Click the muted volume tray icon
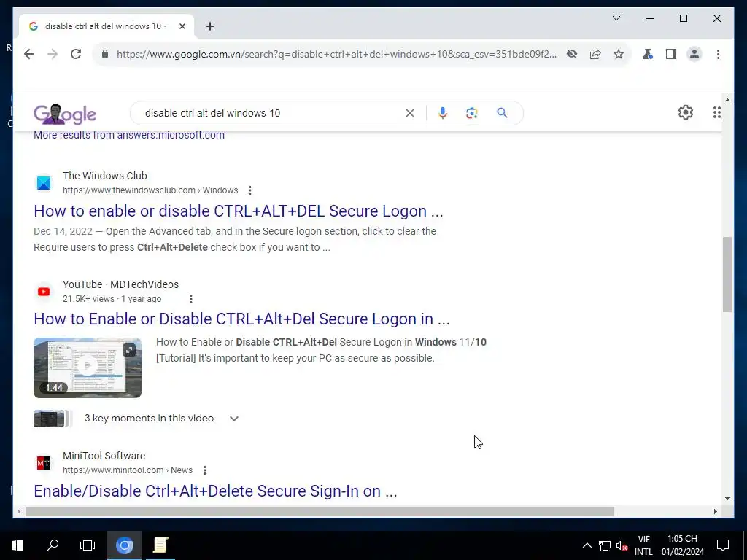This screenshot has width=747, height=560. point(622,545)
